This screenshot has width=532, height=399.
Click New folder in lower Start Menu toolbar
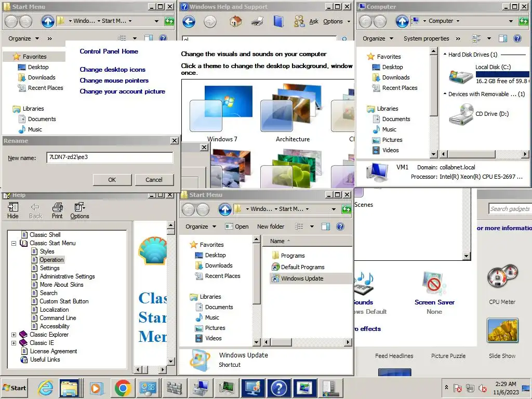pos(271,227)
